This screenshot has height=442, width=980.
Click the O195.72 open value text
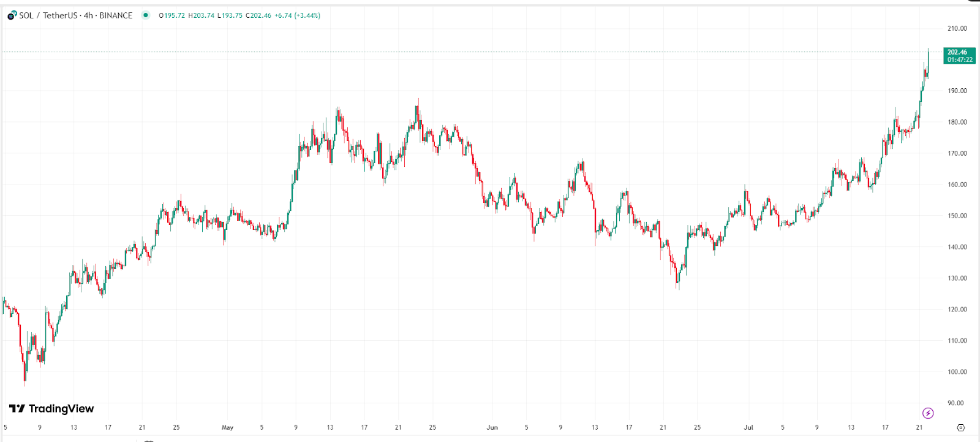171,16
